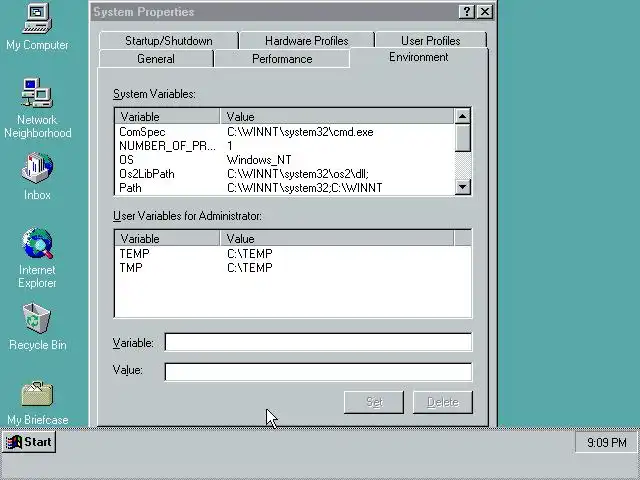The image size is (640, 480).
Task: Click the taskbar clock showing 9:09 PM
Action: (x=607, y=442)
